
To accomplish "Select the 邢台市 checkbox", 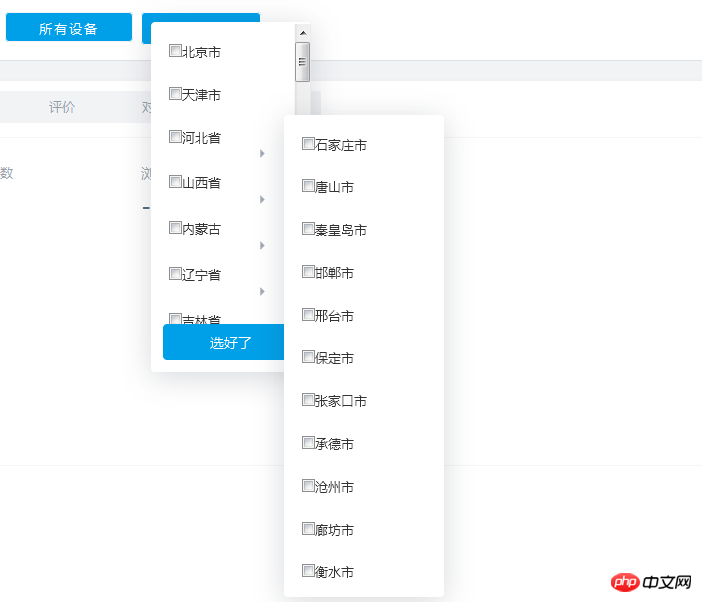I will 308,315.
